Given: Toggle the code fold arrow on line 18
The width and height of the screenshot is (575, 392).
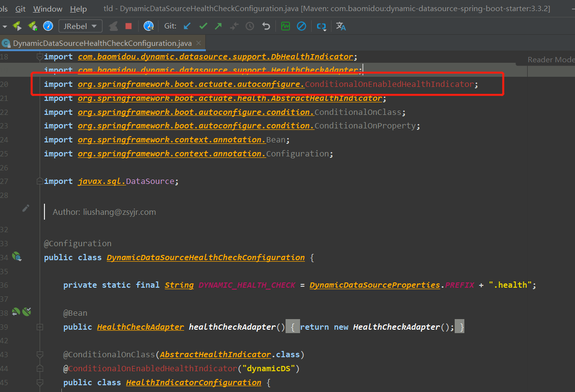Looking at the screenshot, I should tap(40, 56).
